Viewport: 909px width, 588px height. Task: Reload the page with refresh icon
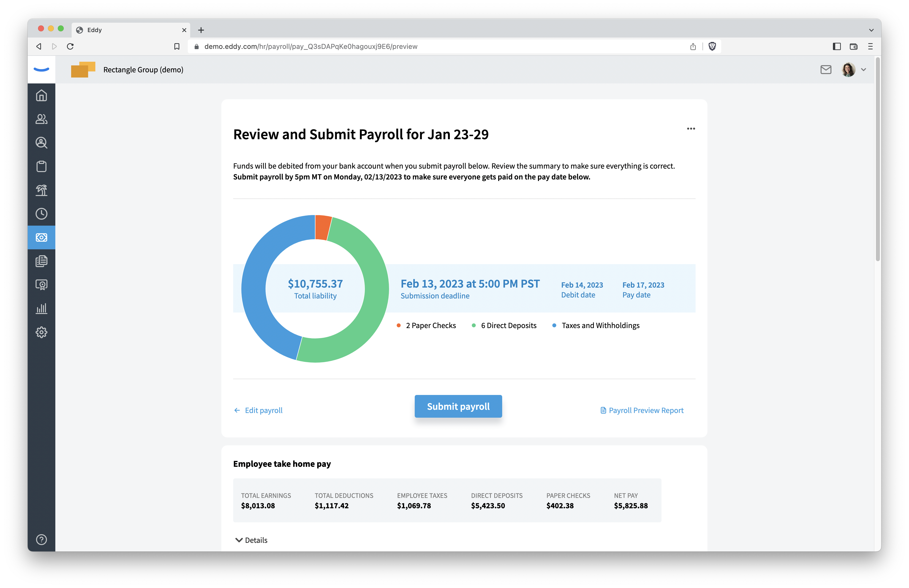(70, 46)
